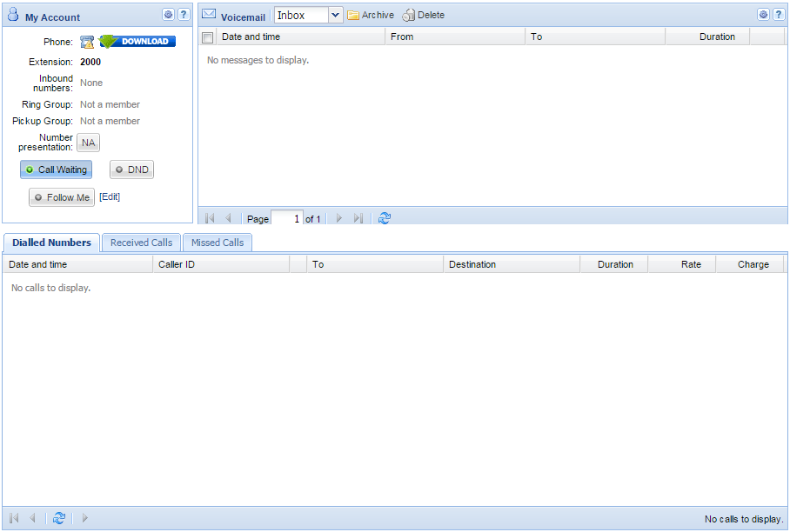Screen dimensions: 790x532
Task: Open Number presentation NA selector
Action: 89,143
